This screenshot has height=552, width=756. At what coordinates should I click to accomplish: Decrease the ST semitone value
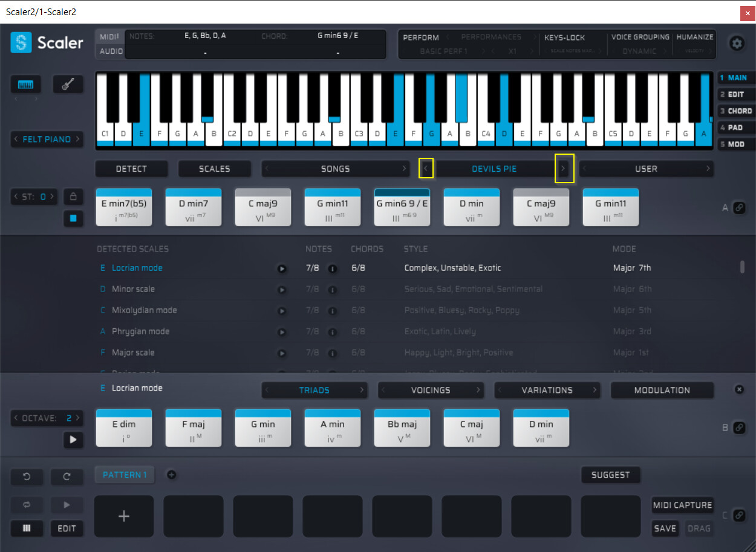pyautogui.click(x=16, y=196)
